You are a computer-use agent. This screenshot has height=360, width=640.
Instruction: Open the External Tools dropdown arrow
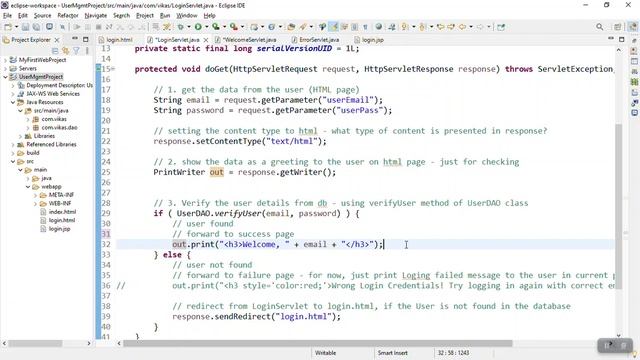pyautogui.click(x=242, y=27)
